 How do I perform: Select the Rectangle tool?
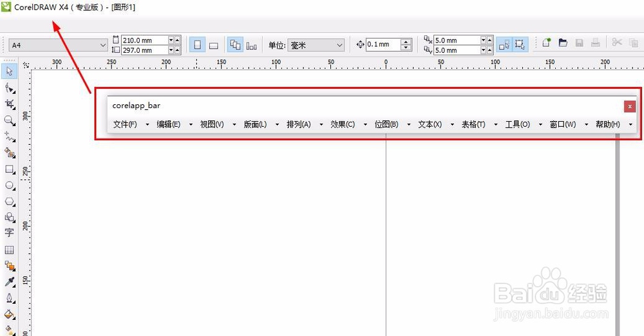pyautogui.click(x=9, y=169)
